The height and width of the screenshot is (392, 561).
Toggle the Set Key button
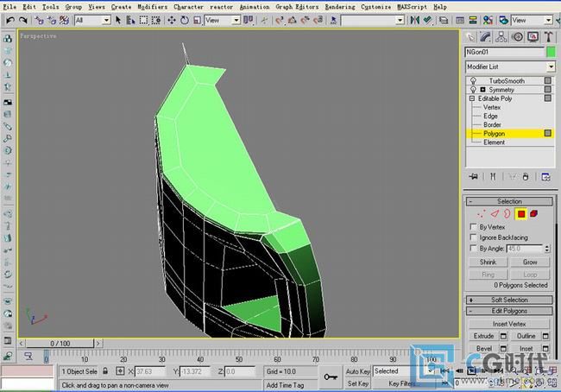[358, 383]
